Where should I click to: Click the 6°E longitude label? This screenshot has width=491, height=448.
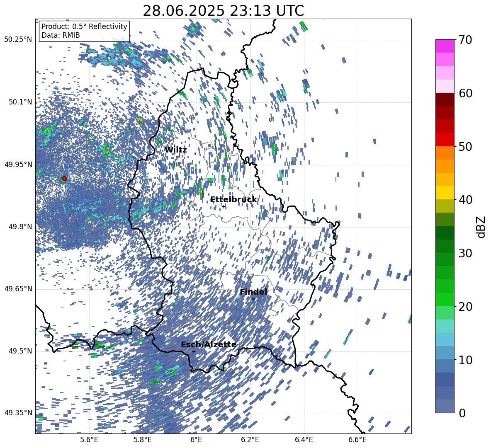pyautogui.click(x=196, y=440)
